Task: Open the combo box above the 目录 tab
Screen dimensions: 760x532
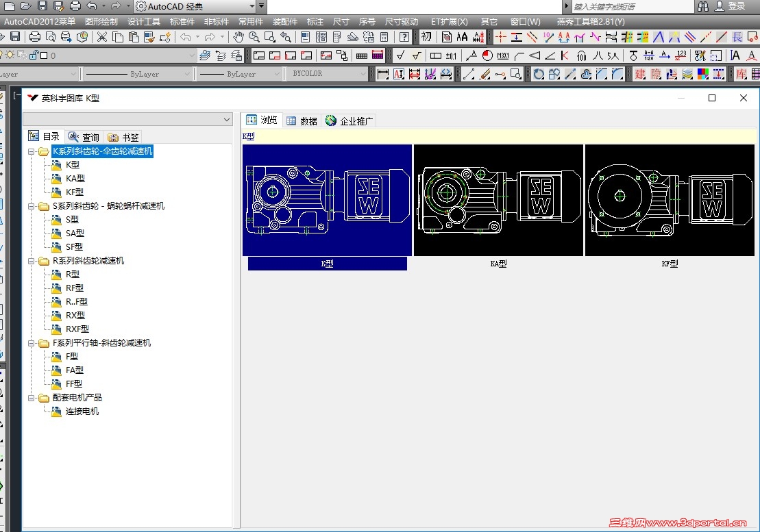Action: tap(128, 119)
